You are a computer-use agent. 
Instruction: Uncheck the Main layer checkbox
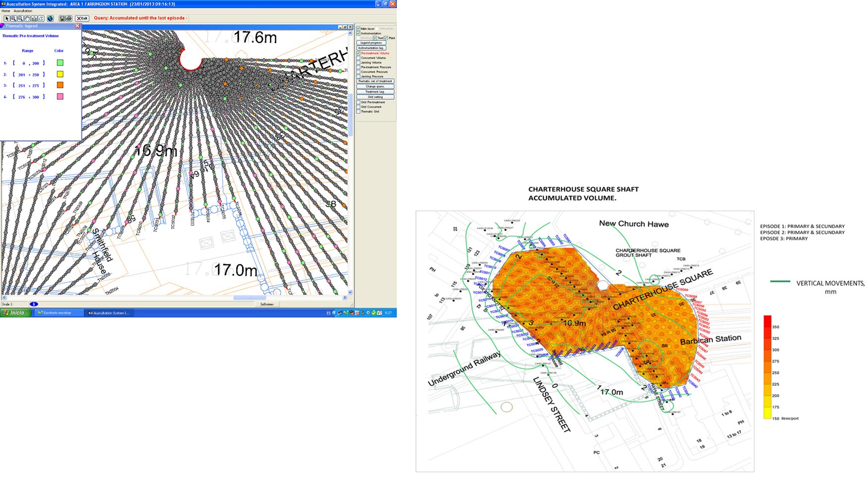(x=359, y=29)
